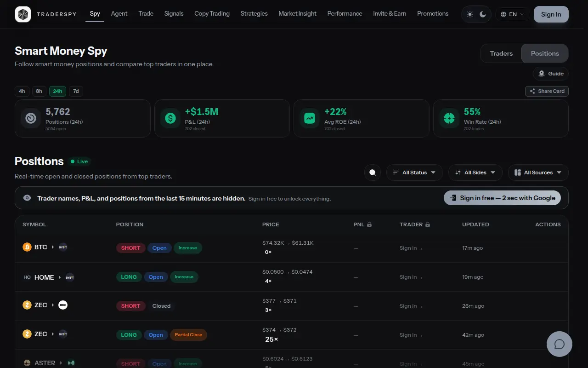Image resolution: width=588 pixels, height=368 pixels.
Task: Click the Avg ROE chart icon
Action: pyautogui.click(x=310, y=118)
